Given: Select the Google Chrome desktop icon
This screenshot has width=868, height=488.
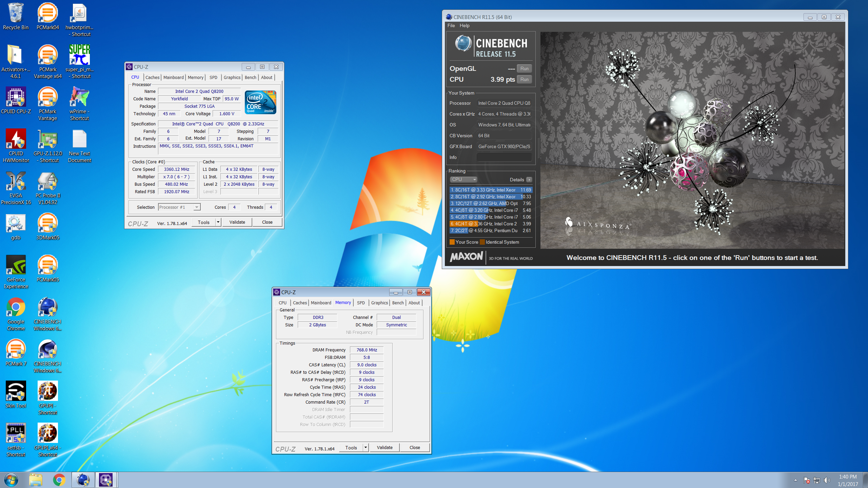Looking at the screenshot, I should [16, 314].
